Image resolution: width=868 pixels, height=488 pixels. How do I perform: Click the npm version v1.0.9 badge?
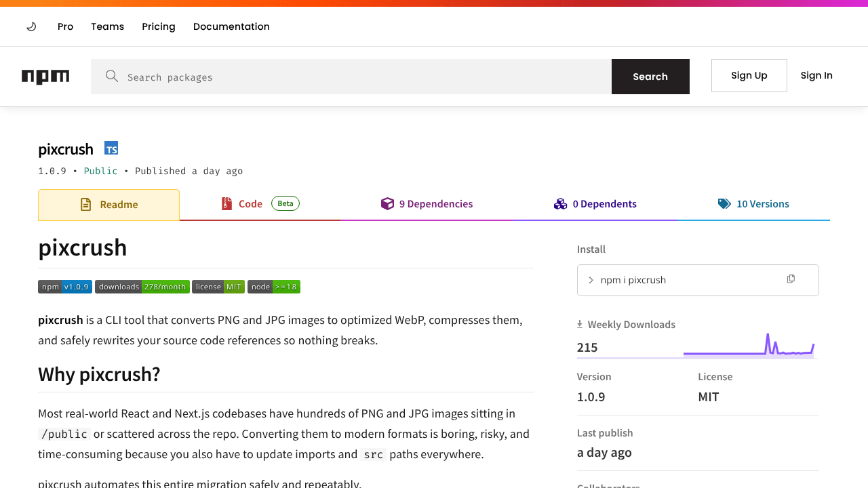click(65, 287)
